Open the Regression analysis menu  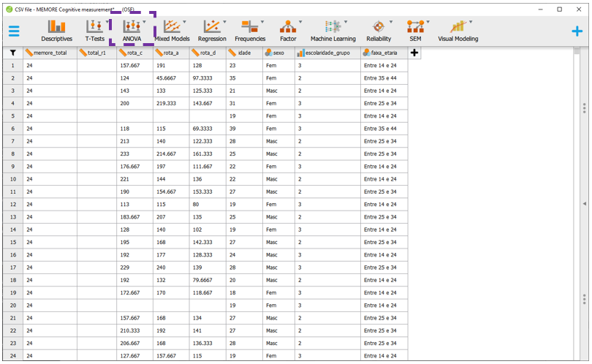[212, 30]
